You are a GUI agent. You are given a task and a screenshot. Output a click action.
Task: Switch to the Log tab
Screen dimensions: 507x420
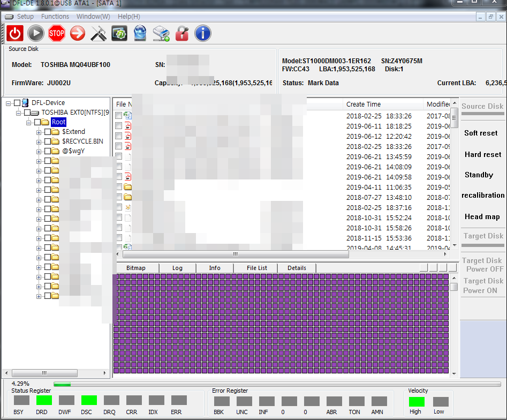[x=177, y=268]
